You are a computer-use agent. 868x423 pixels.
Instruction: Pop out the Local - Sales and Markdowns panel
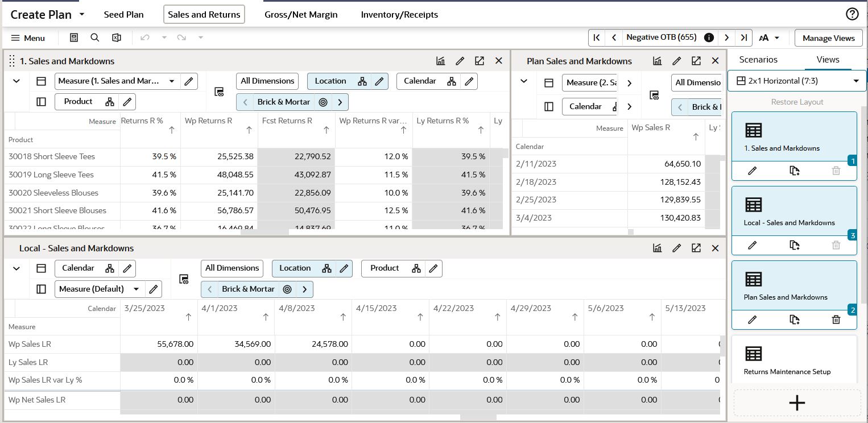click(696, 248)
